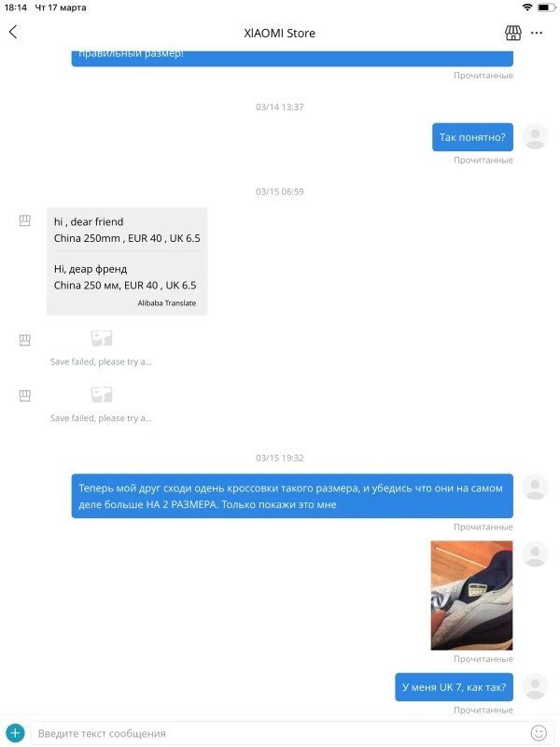Tap the 'У меня UK 7, как так?' bubble
Image resolution: width=560 pixels, height=747 pixels.
point(454,687)
